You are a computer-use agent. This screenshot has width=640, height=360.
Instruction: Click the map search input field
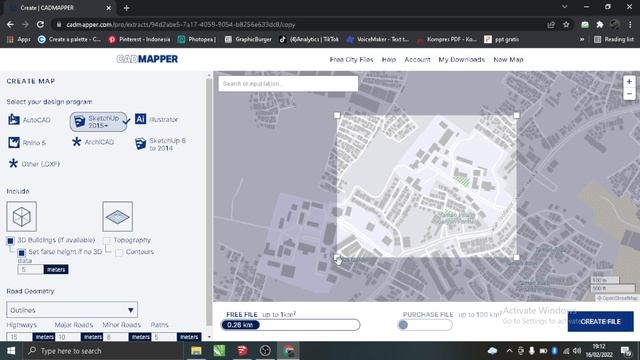click(x=288, y=83)
